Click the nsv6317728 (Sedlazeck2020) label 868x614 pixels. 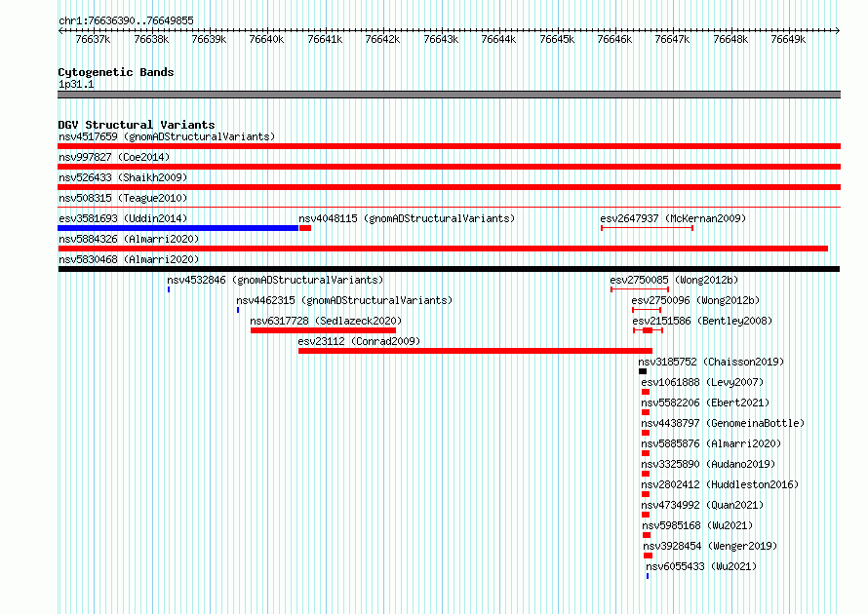tap(326, 321)
